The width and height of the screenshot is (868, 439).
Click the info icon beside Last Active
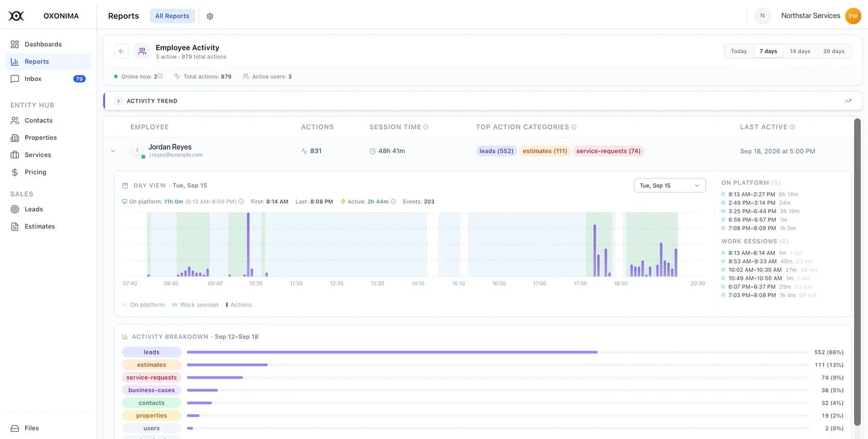click(x=792, y=127)
